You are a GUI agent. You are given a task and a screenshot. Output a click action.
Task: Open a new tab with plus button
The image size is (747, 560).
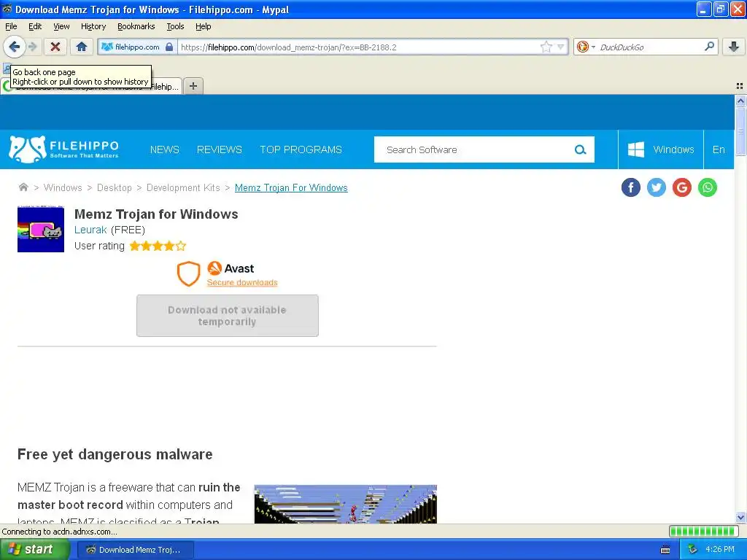[x=193, y=86]
